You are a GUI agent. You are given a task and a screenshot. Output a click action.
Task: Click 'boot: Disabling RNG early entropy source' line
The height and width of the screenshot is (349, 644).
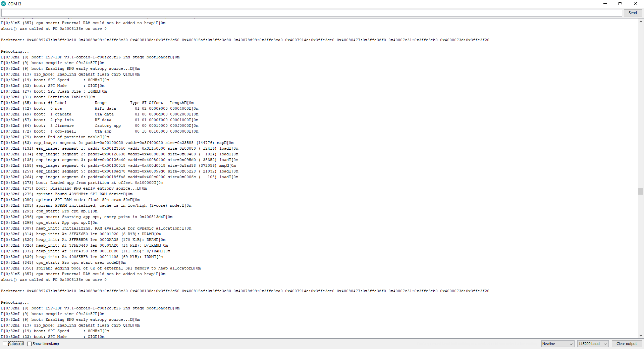click(x=74, y=188)
